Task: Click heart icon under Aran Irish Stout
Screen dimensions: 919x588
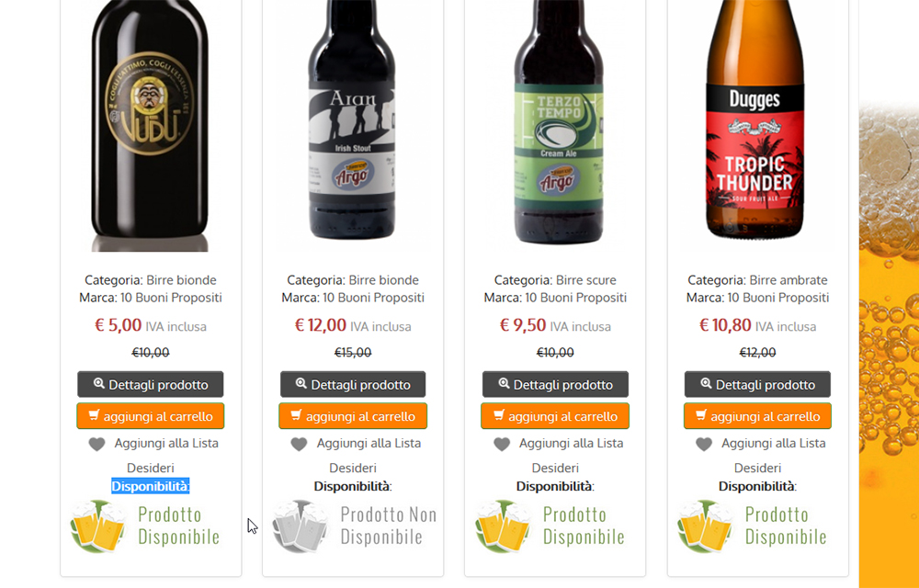Action: click(x=299, y=445)
